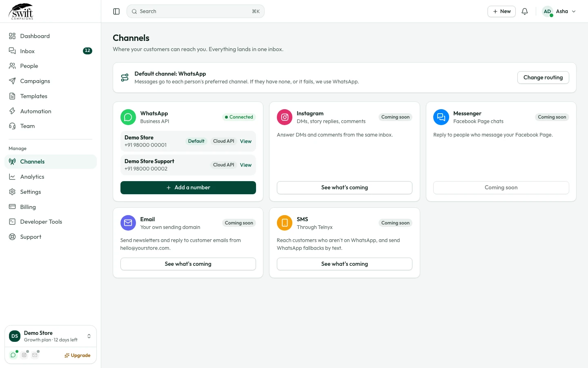This screenshot has width=588, height=368.
Task: Click the New button
Action: click(501, 11)
